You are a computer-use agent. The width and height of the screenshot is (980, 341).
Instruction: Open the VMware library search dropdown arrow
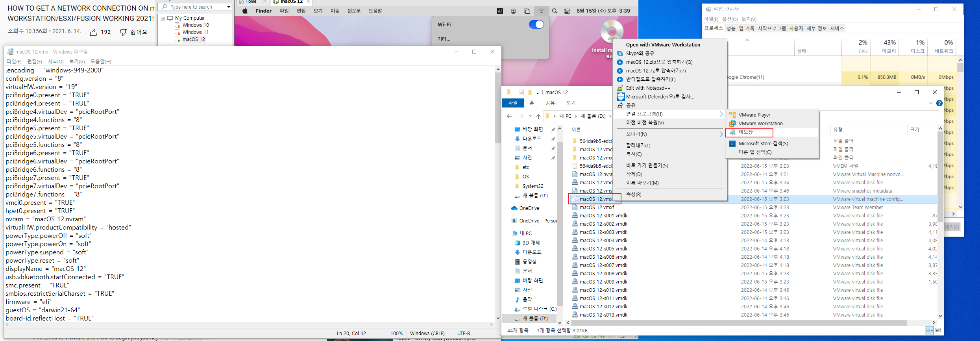[228, 7]
